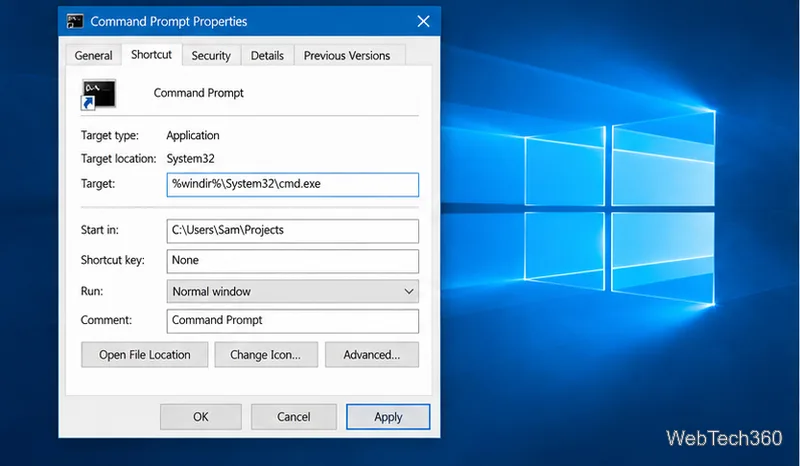The height and width of the screenshot is (466, 800).
Task: Select the Shortcut tab
Action: 151,54
